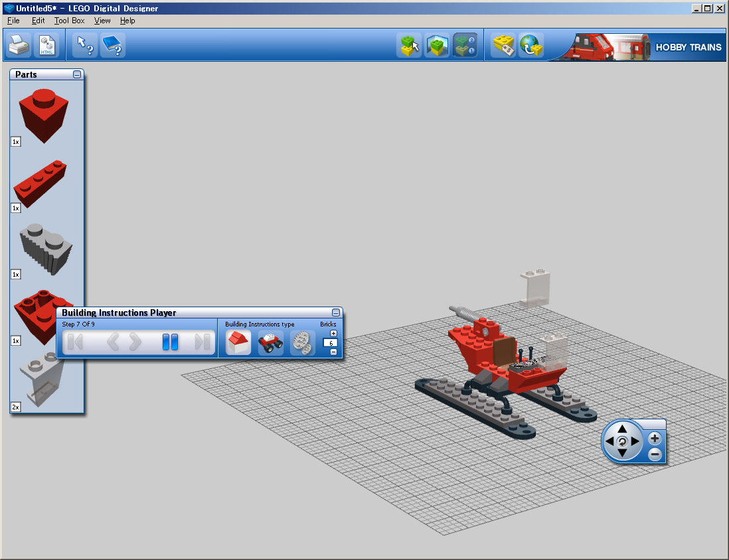Click the red sled model in scene
This screenshot has width=729, height=560.
pyautogui.click(x=505, y=372)
